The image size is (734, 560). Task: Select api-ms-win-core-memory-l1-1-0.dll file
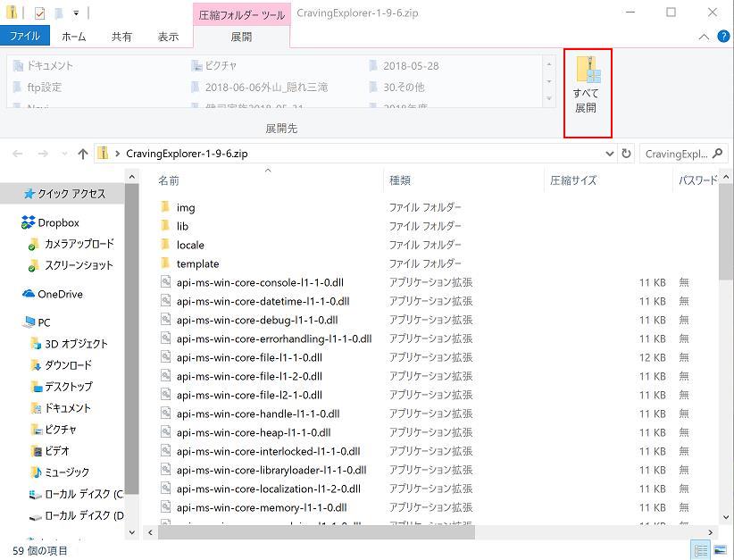point(262,507)
